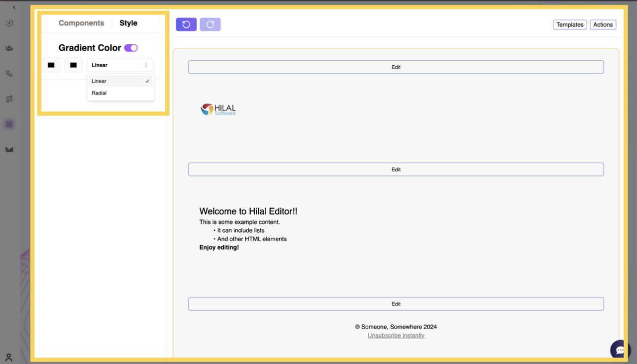Screen dimensions: 637x364
Task: Click the Unsubscribe instantly link
Action: [x=396, y=336]
